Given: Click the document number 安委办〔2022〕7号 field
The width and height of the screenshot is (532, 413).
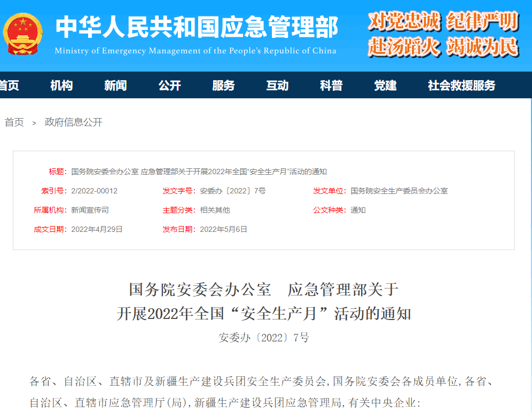Looking at the screenshot, I should tap(232, 191).
